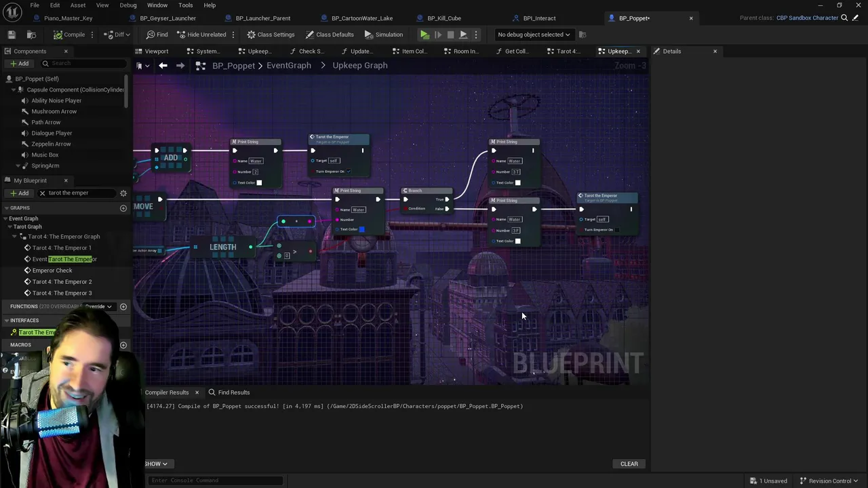Select the Emperor Check event
Viewport: 868px width, 488px height.
point(52,270)
